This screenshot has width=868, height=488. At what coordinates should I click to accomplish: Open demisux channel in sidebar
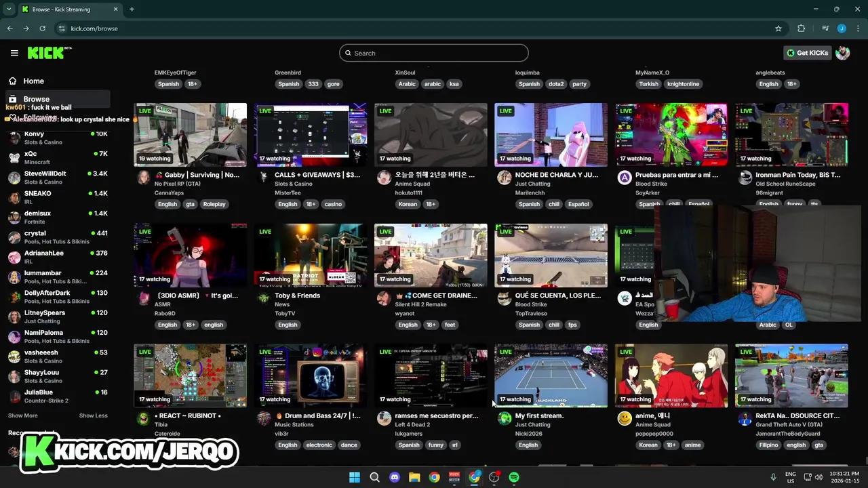point(58,217)
